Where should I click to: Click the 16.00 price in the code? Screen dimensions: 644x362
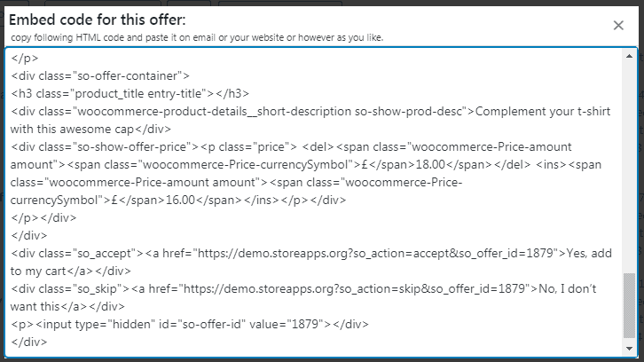click(180, 201)
